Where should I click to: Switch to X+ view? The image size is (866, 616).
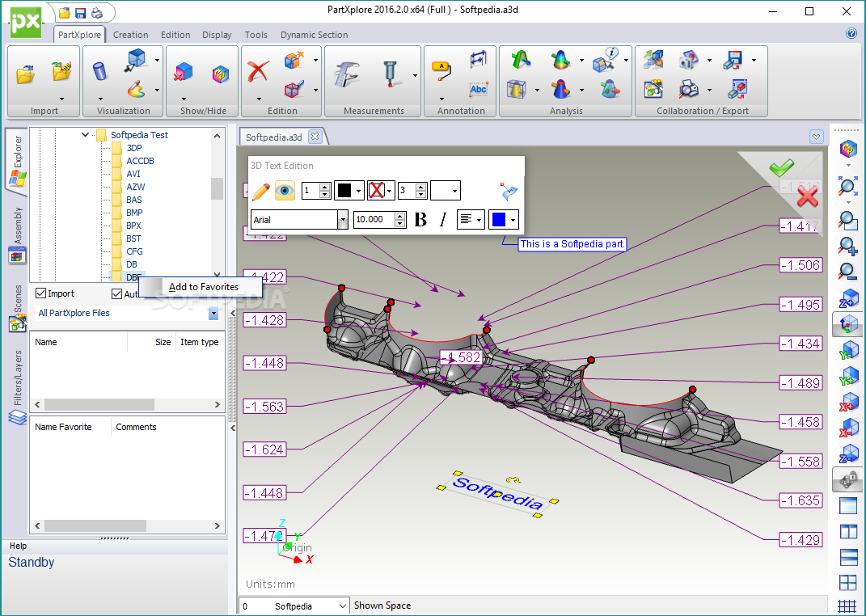(848, 402)
